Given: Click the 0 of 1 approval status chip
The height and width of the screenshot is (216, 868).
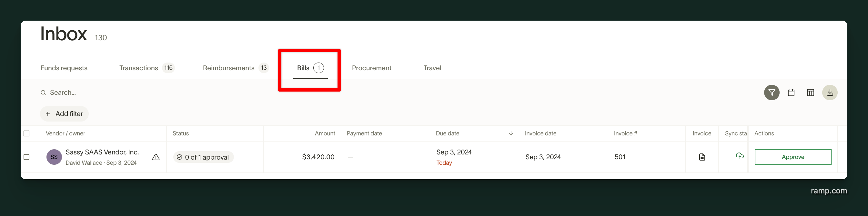Looking at the screenshot, I should pos(203,157).
